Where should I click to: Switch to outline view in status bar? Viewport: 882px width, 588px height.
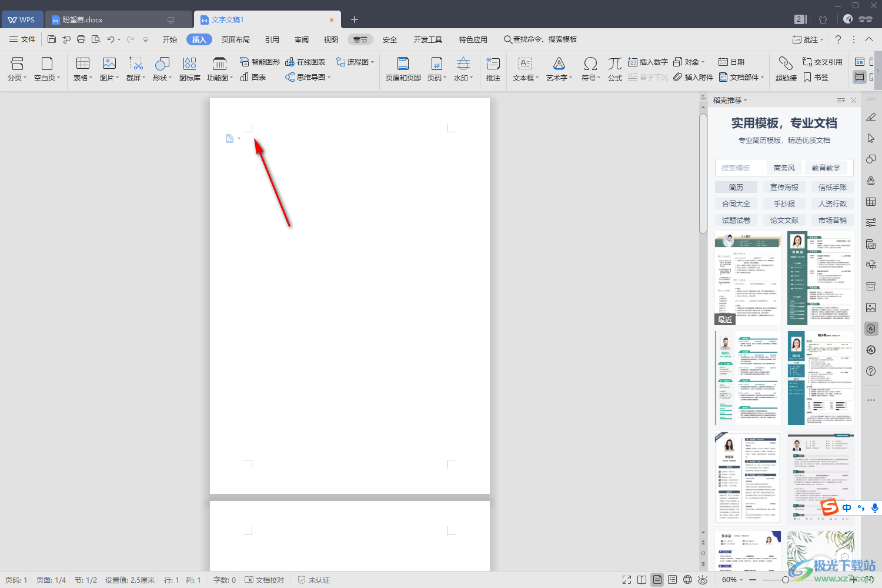tap(672, 580)
